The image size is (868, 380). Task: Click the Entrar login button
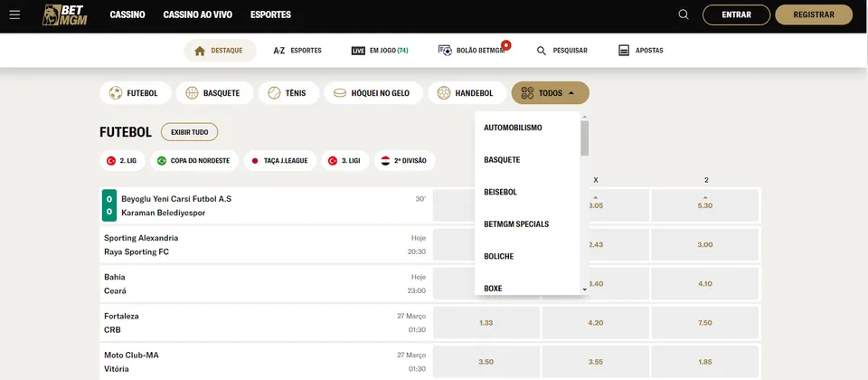(736, 14)
